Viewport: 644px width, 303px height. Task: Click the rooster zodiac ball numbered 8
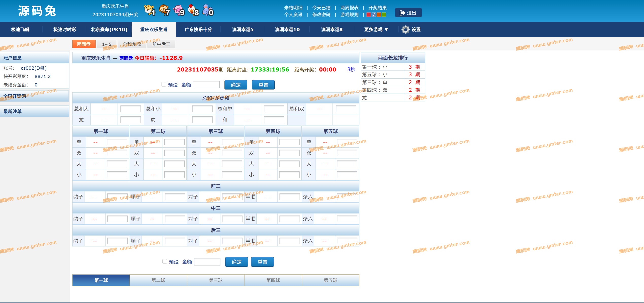[x=193, y=10]
